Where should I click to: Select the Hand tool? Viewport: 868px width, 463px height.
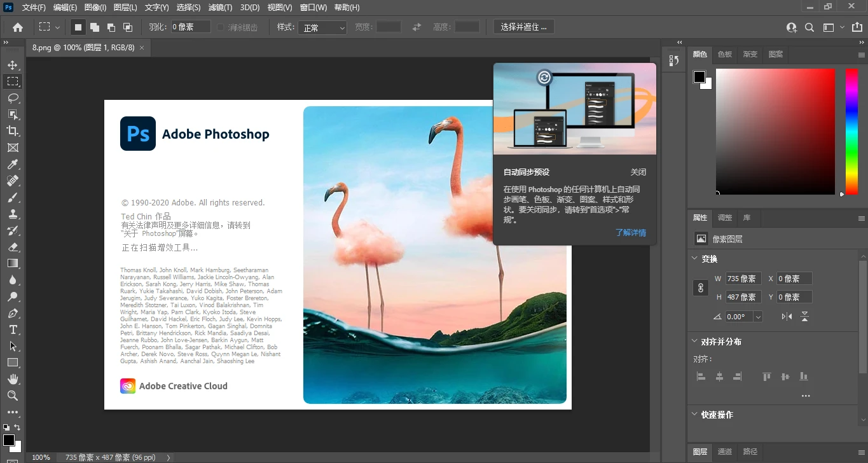pyautogui.click(x=13, y=379)
